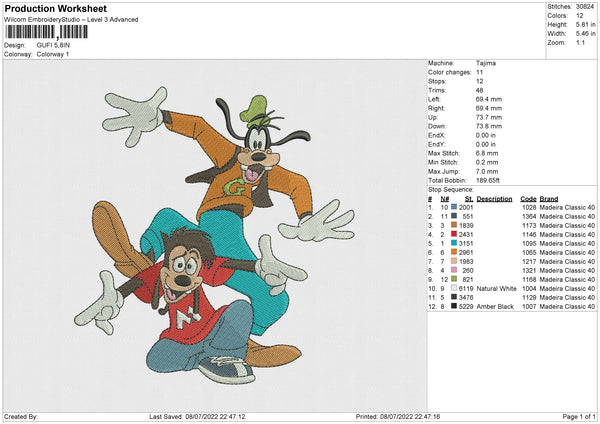Click the embroidery design preview image
The image size is (600, 424).
pos(214,235)
